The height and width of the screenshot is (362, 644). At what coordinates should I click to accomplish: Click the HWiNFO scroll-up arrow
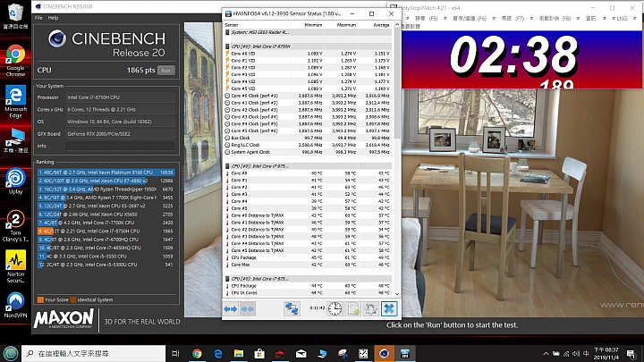pos(397,25)
